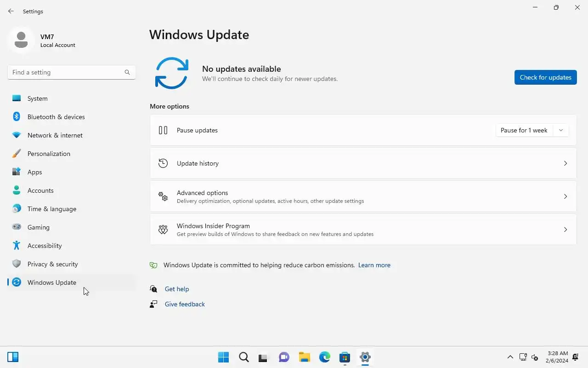Click the "More options" heading

[170, 106]
